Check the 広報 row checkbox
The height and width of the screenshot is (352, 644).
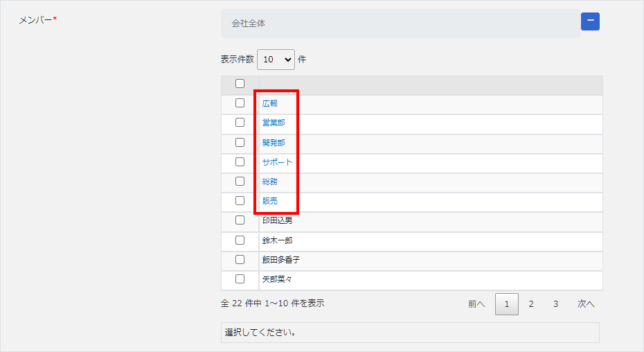pos(240,103)
